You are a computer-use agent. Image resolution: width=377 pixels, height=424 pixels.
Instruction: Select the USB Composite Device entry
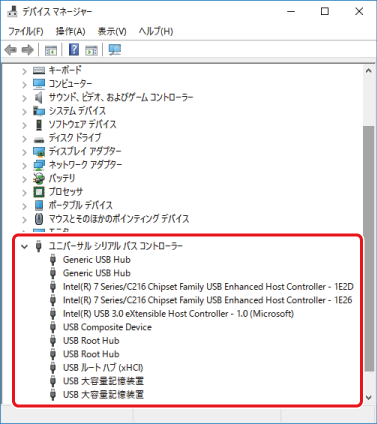[107, 327]
